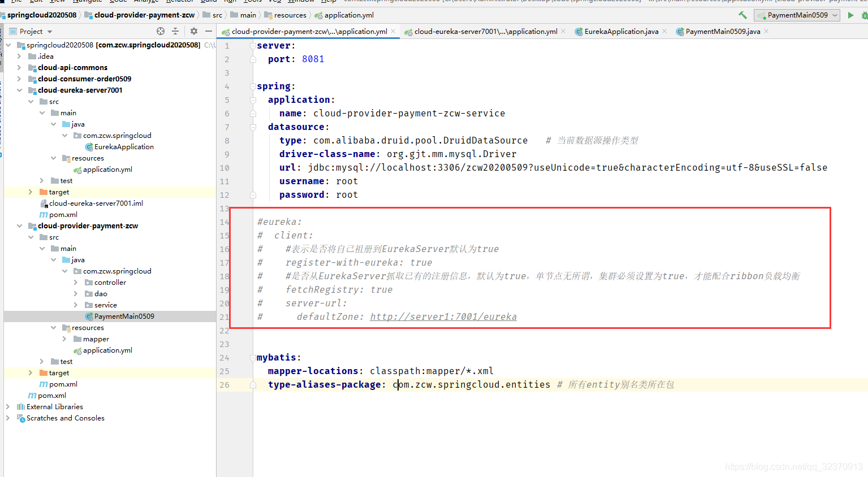Fold the mybatis block on line 24
The image size is (868, 477).
point(253,357)
